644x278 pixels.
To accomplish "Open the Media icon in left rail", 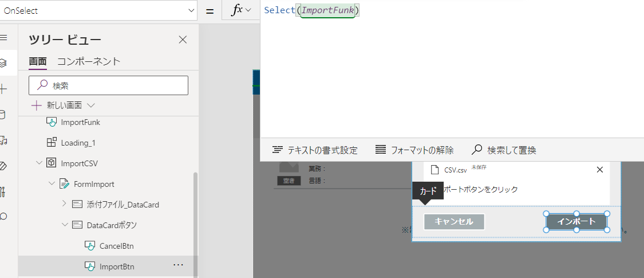I will pyautogui.click(x=3, y=140).
